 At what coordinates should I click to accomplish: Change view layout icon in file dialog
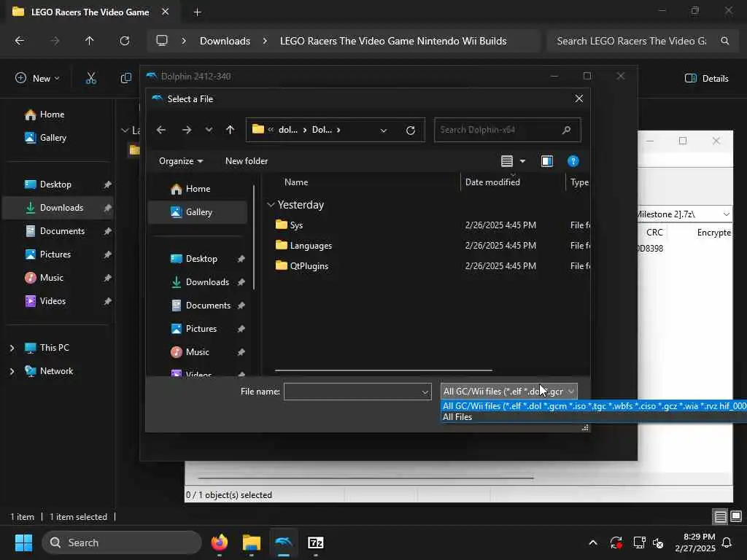pos(507,161)
